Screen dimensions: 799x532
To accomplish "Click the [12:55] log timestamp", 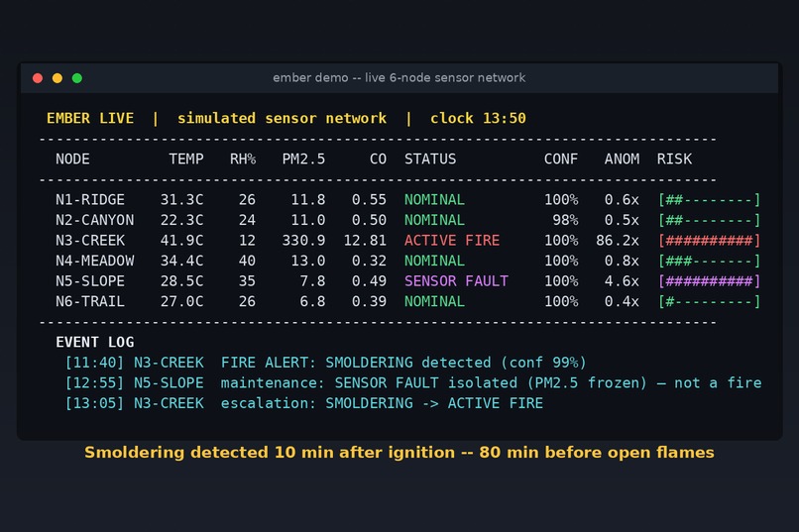I will pyautogui.click(x=95, y=382).
